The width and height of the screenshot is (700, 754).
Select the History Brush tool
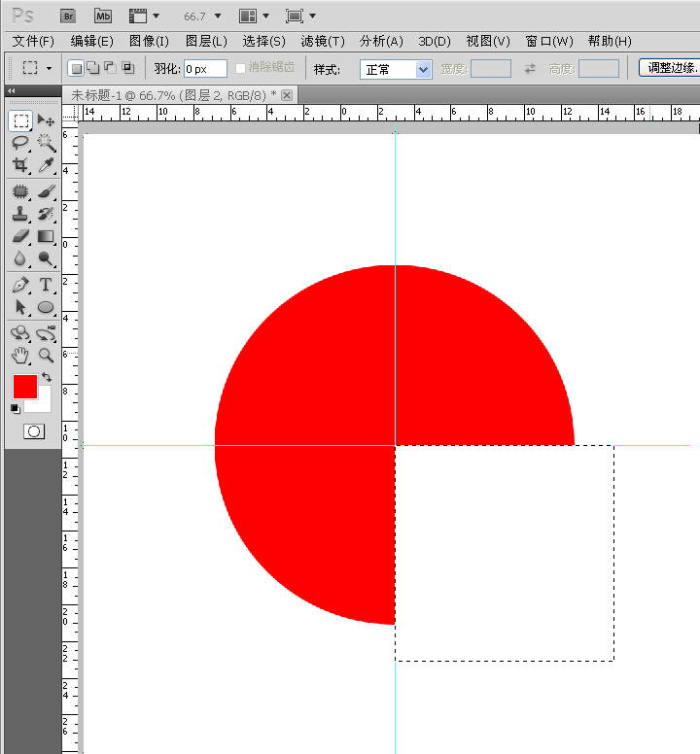tap(46, 214)
